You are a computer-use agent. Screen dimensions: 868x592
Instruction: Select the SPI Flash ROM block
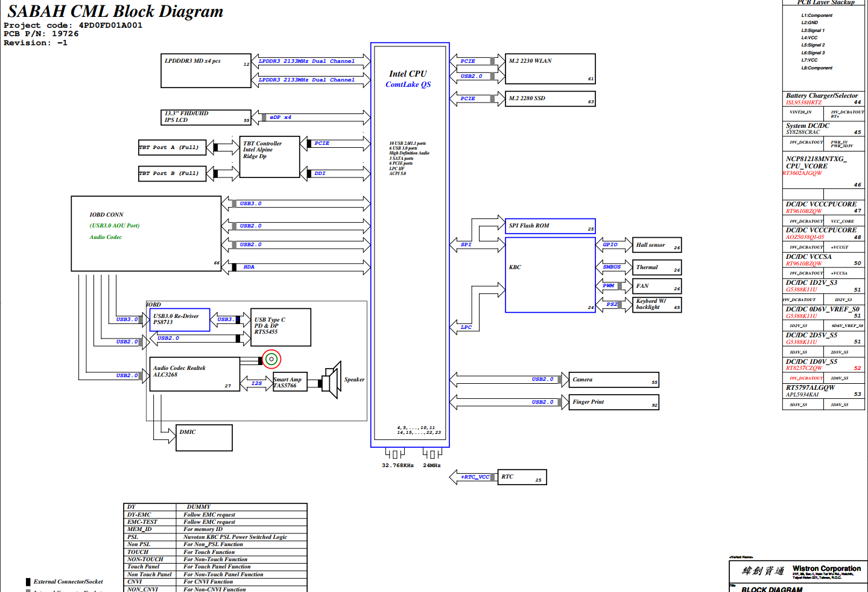point(550,226)
